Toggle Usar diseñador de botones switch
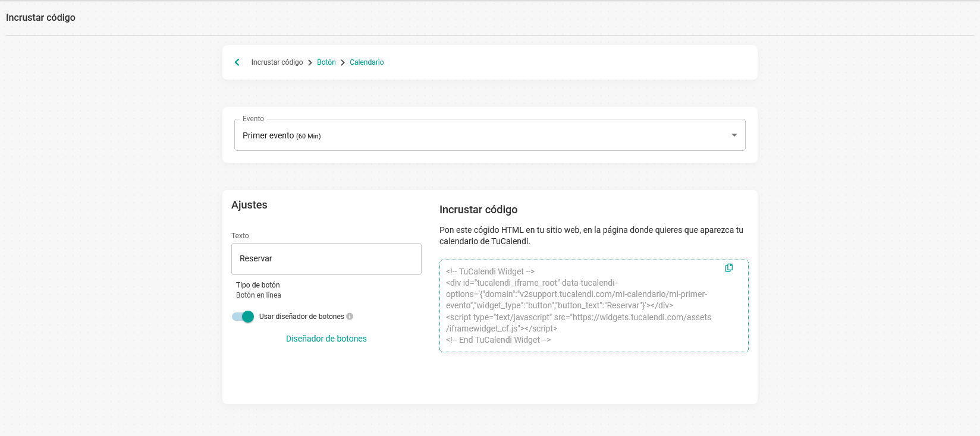Viewport: 980px width, 436px height. point(243,317)
